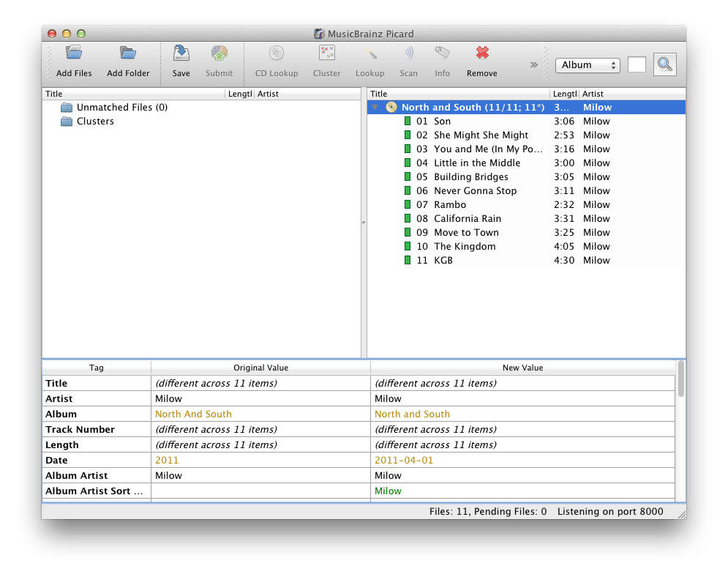This screenshot has width=728, height=577.
Task: Click green match icon for Rambo
Action: (408, 205)
